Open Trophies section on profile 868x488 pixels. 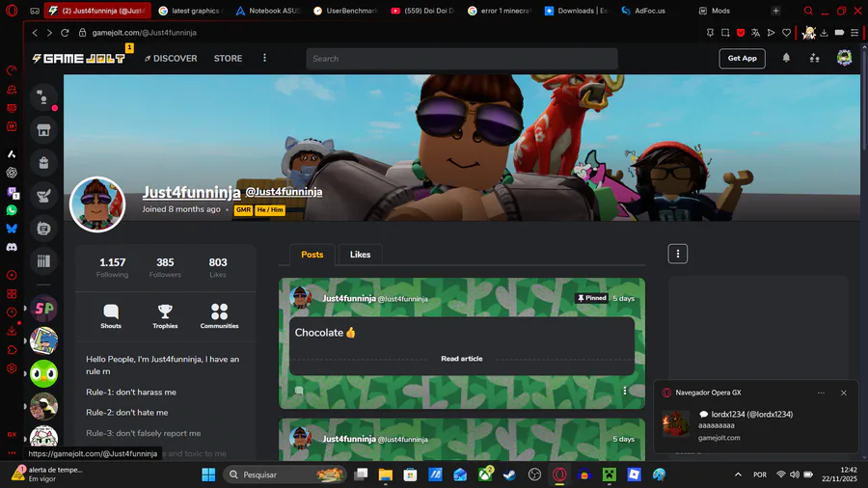tap(165, 316)
